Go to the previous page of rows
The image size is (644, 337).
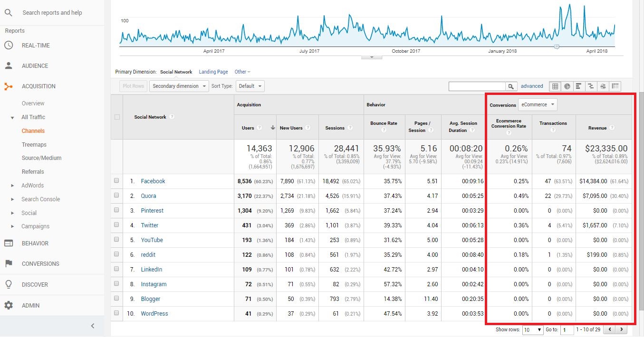click(x=609, y=329)
